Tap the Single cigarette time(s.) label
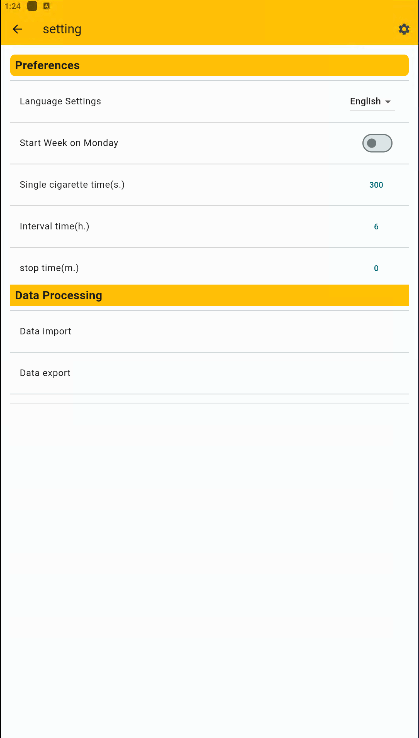Image resolution: width=419 pixels, height=738 pixels. 72,184
